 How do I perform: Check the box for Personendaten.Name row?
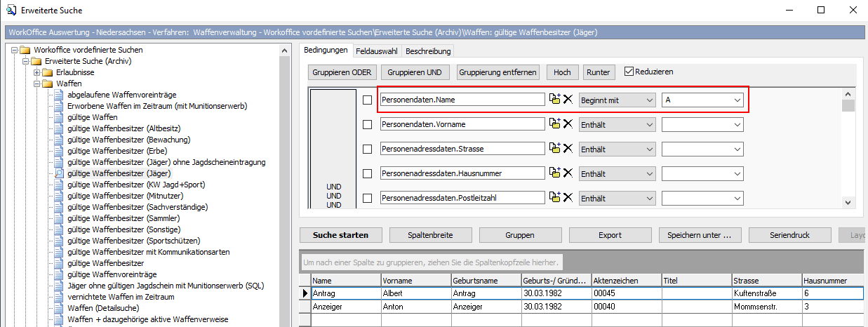367,100
